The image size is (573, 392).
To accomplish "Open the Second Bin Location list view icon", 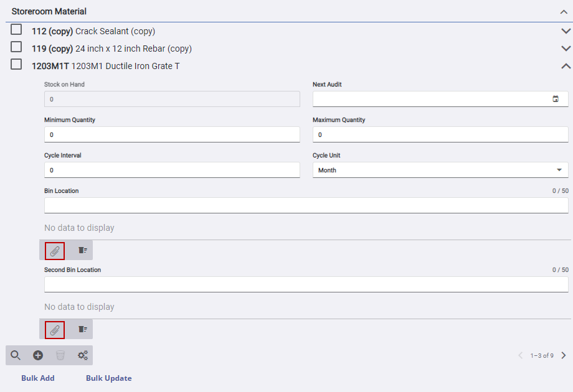I will pyautogui.click(x=82, y=329).
